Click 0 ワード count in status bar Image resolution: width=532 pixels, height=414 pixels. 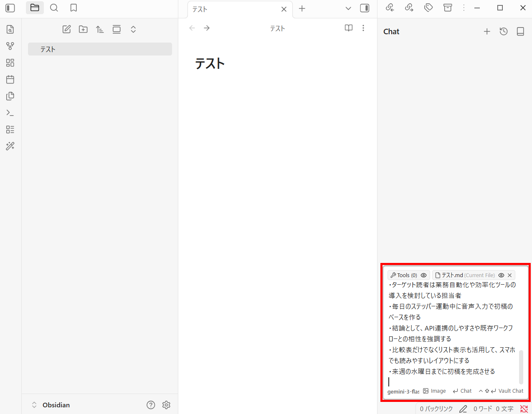click(x=482, y=409)
